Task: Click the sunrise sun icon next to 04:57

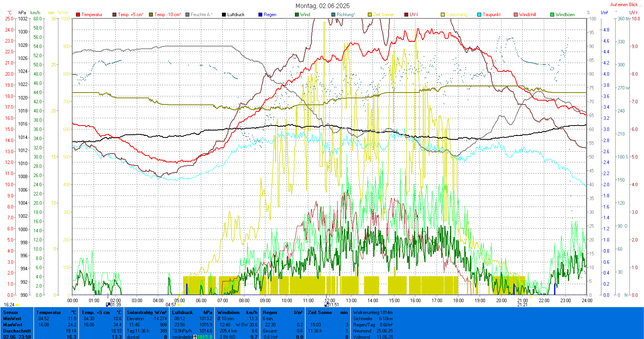Action: point(179,305)
